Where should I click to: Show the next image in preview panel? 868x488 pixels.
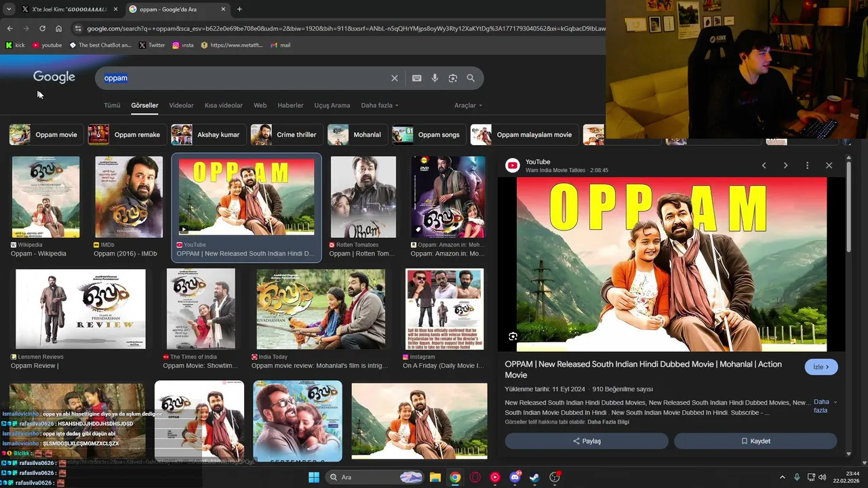785,165
